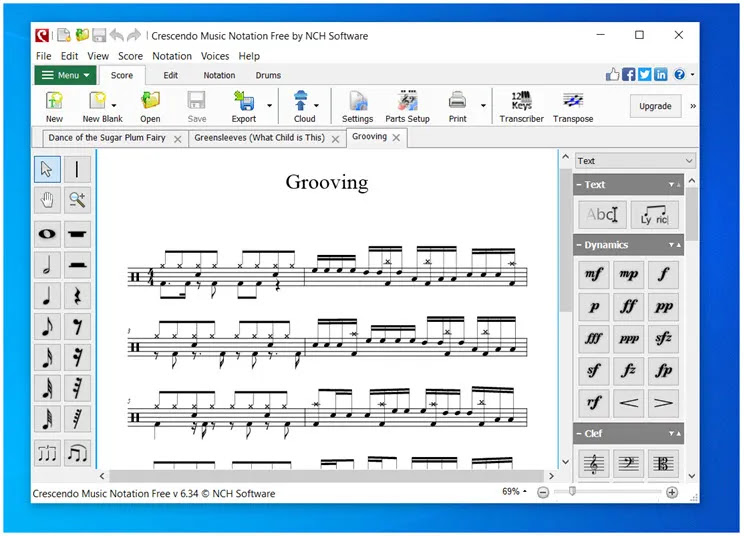
Task: Pick the sixteenth note tool
Action: click(x=47, y=358)
